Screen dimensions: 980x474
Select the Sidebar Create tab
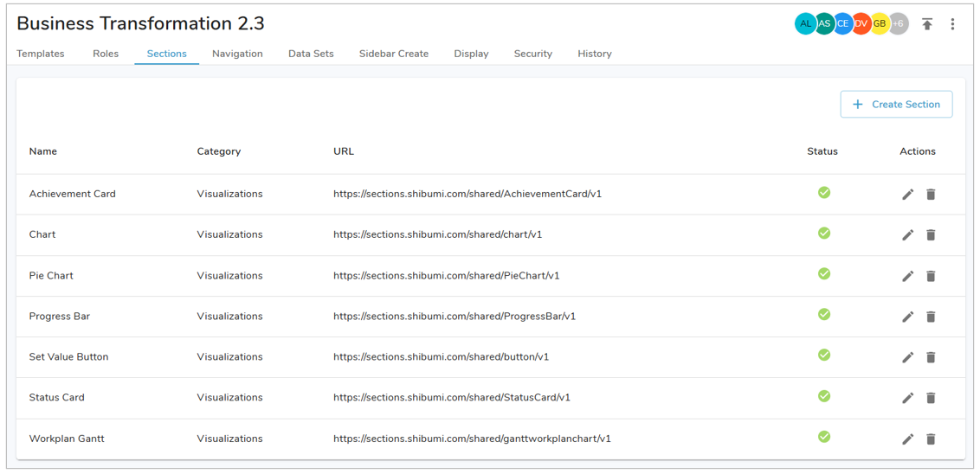click(394, 54)
